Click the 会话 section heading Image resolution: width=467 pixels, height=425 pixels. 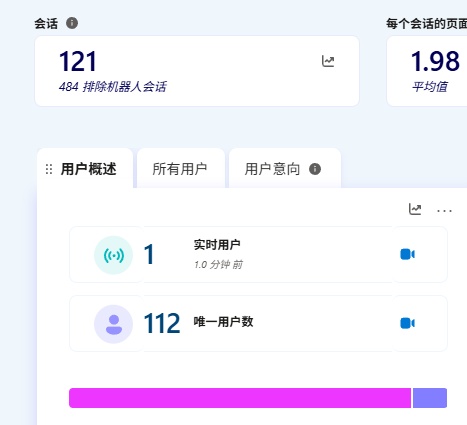pyautogui.click(x=46, y=24)
